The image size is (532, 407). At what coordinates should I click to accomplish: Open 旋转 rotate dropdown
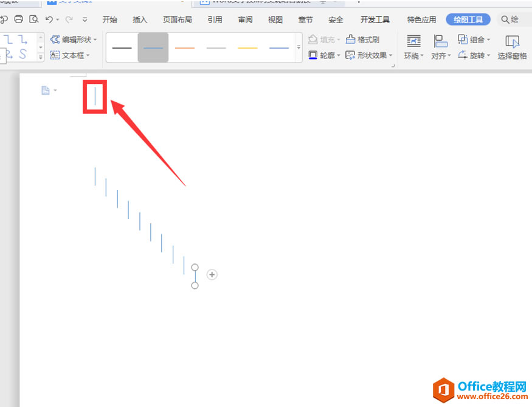pyautogui.click(x=474, y=55)
